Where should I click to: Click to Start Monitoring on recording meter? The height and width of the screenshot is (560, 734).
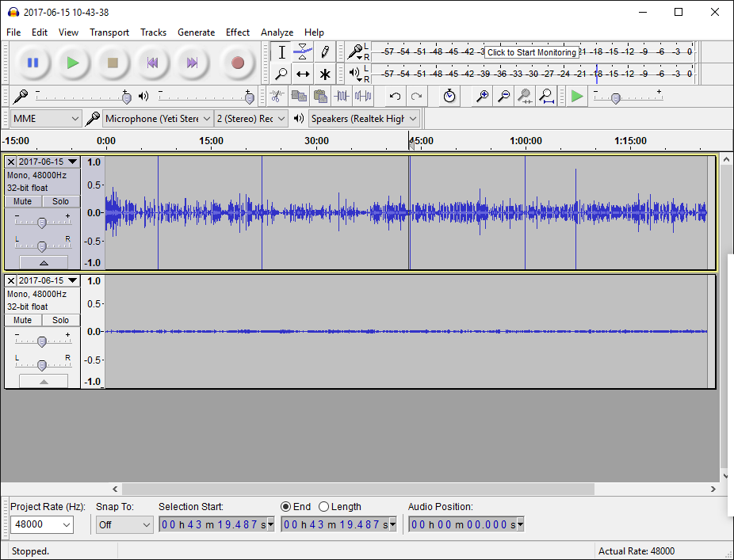point(532,52)
